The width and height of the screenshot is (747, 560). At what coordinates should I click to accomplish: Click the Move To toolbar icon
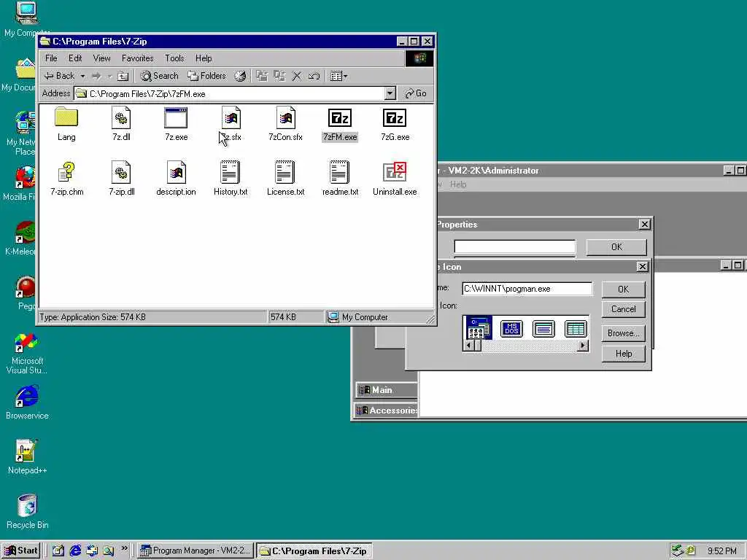point(262,76)
